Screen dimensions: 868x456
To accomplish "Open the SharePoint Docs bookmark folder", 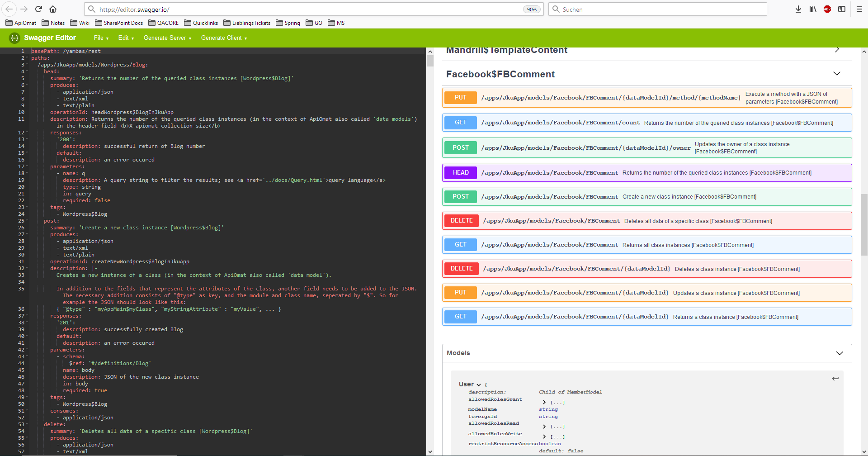I will 119,23.
